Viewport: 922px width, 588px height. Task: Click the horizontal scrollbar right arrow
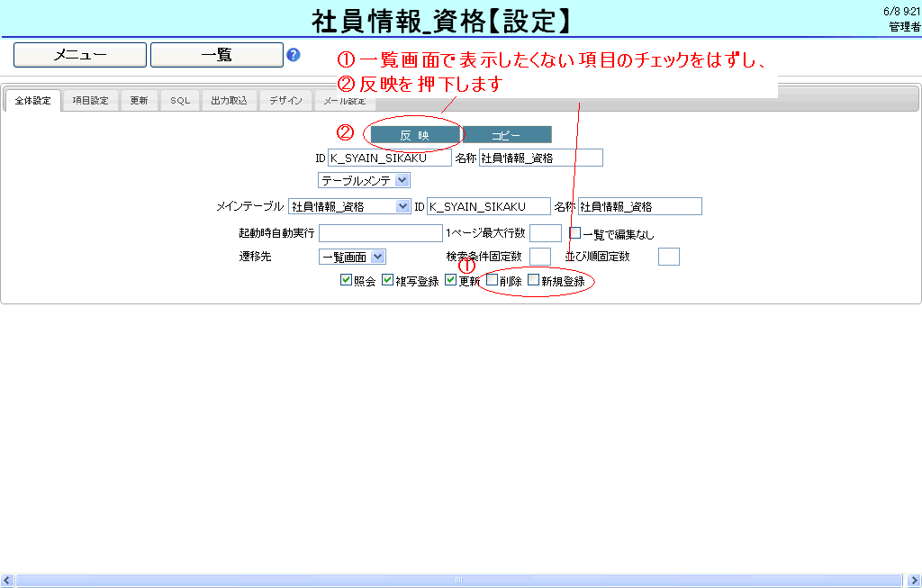pos(914,580)
